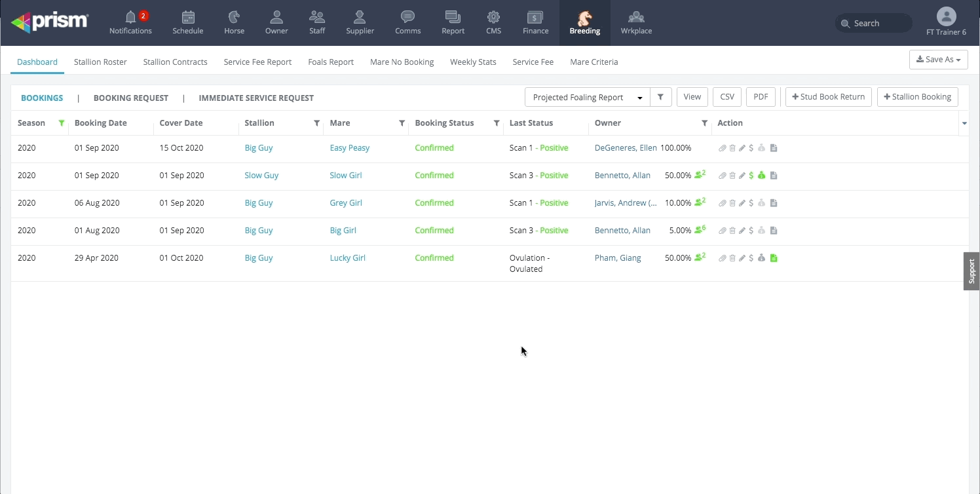Delete the Slow Girl booking via trash icon
The image size is (980, 494).
732,176
